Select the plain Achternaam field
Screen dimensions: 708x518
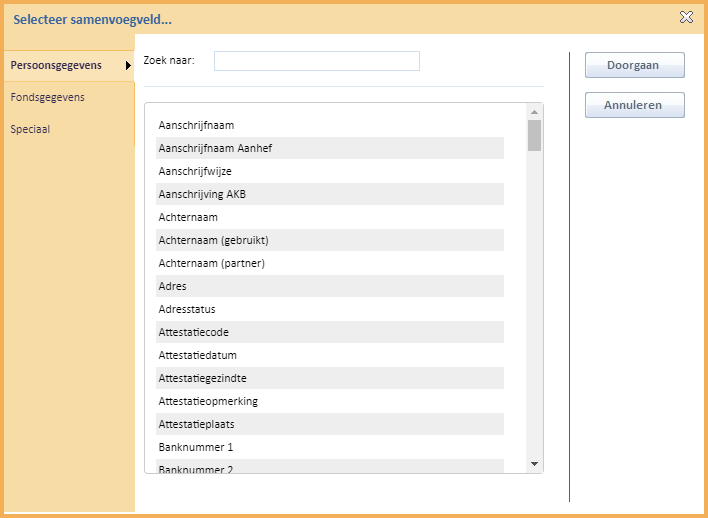point(330,217)
